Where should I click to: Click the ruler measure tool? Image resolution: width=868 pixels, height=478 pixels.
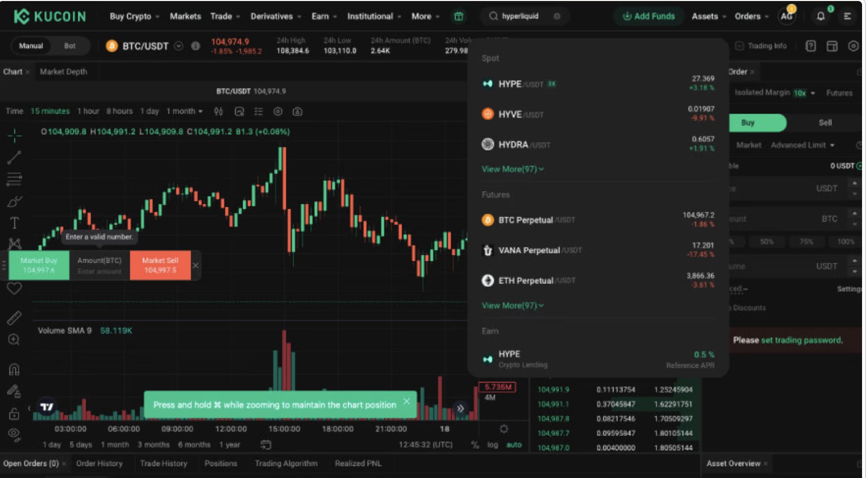click(14, 318)
